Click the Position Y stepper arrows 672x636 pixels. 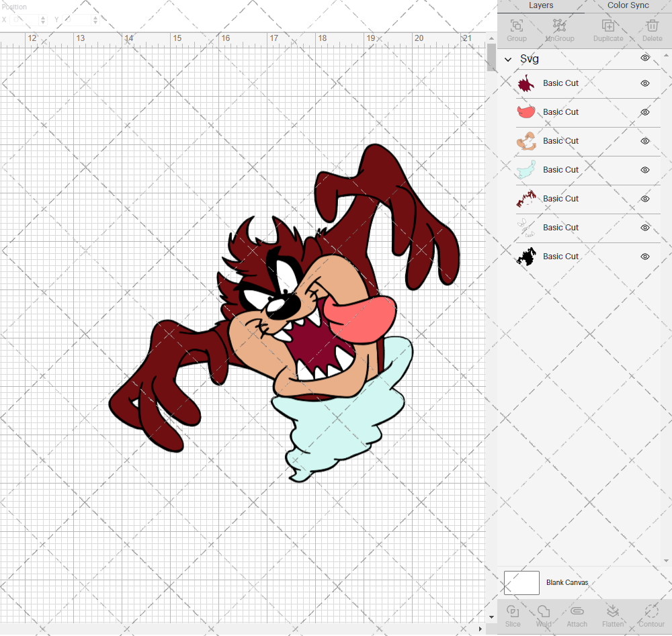95,19
